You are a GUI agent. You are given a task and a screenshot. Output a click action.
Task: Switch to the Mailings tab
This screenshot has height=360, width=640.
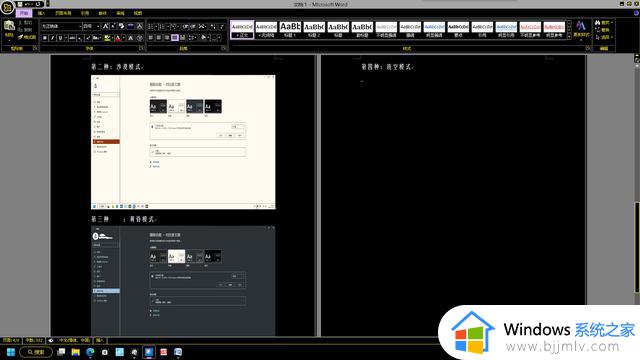pos(102,13)
